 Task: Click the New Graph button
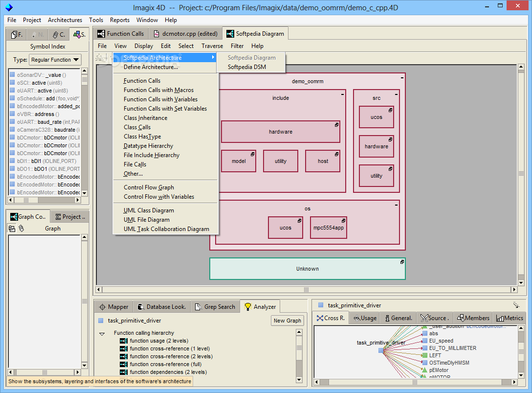click(288, 321)
